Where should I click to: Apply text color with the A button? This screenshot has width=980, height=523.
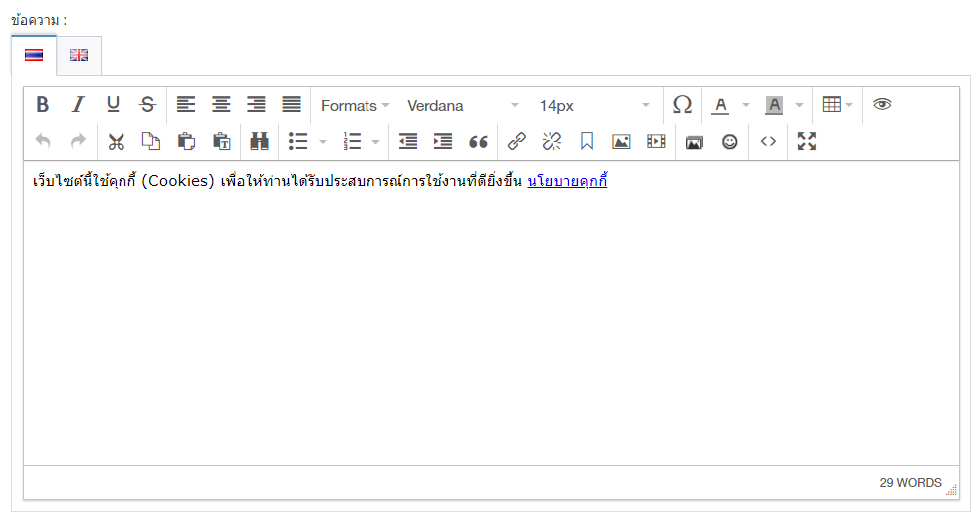[721, 105]
